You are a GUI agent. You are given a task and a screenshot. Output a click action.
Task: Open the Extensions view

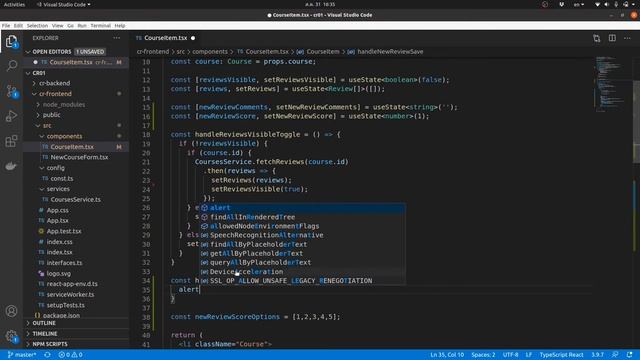pyautogui.click(x=11, y=141)
